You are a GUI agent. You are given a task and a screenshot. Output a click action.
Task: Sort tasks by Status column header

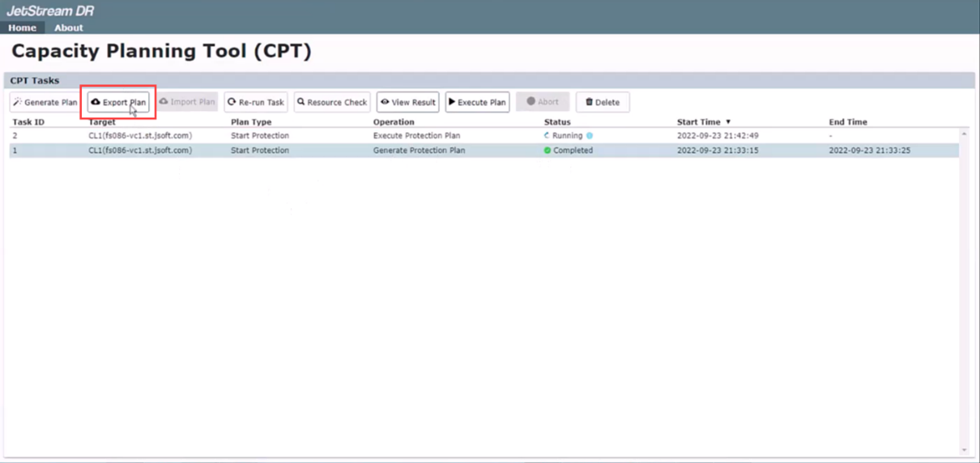click(x=557, y=122)
